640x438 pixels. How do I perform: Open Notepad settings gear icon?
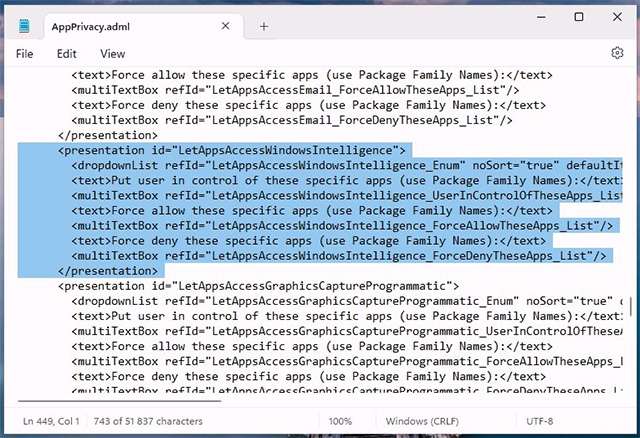[x=617, y=53]
